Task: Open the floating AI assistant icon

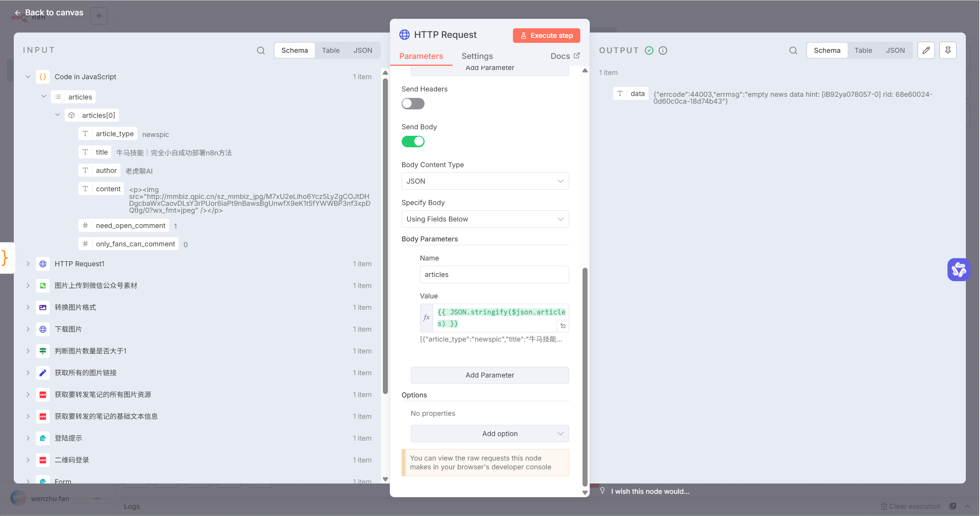Action: [959, 270]
